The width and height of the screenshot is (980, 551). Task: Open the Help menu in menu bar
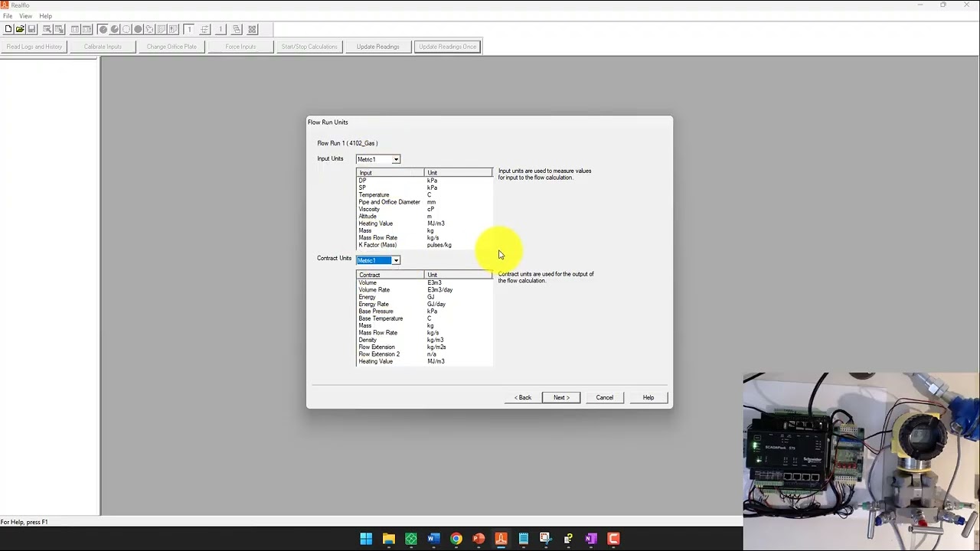[x=45, y=16]
